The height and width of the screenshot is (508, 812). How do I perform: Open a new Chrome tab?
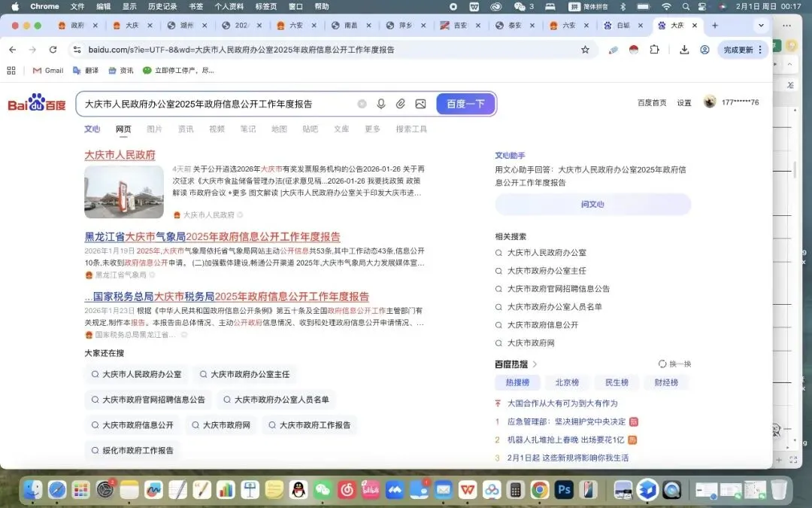(715, 26)
